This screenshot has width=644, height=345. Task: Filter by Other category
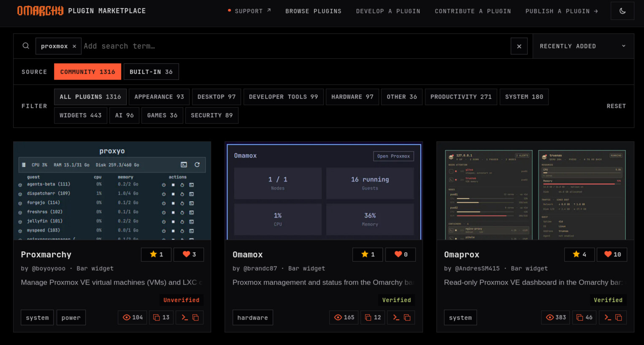[x=402, y=97]
